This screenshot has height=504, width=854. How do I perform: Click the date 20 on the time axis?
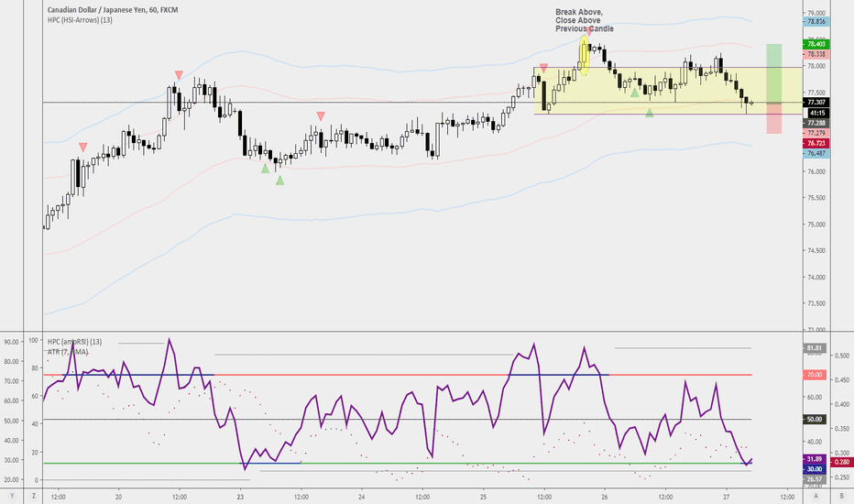point(119,497)
